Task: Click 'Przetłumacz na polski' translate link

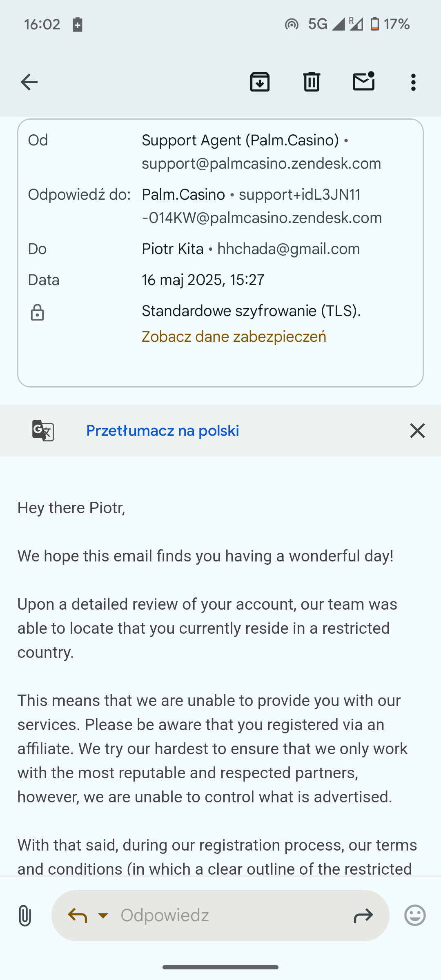Action: (x=163, y=431)
